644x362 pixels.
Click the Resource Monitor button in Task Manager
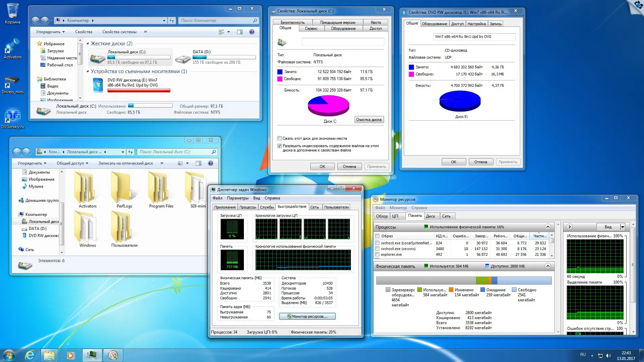point(307,316)
